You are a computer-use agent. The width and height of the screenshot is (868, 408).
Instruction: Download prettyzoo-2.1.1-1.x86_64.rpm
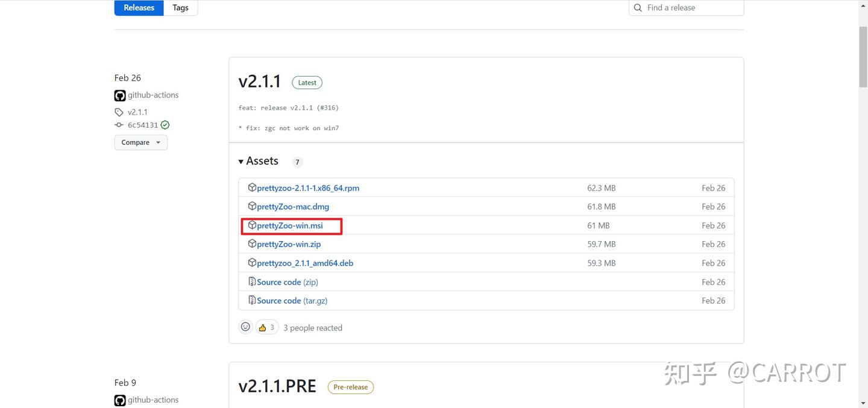(308, 188)
